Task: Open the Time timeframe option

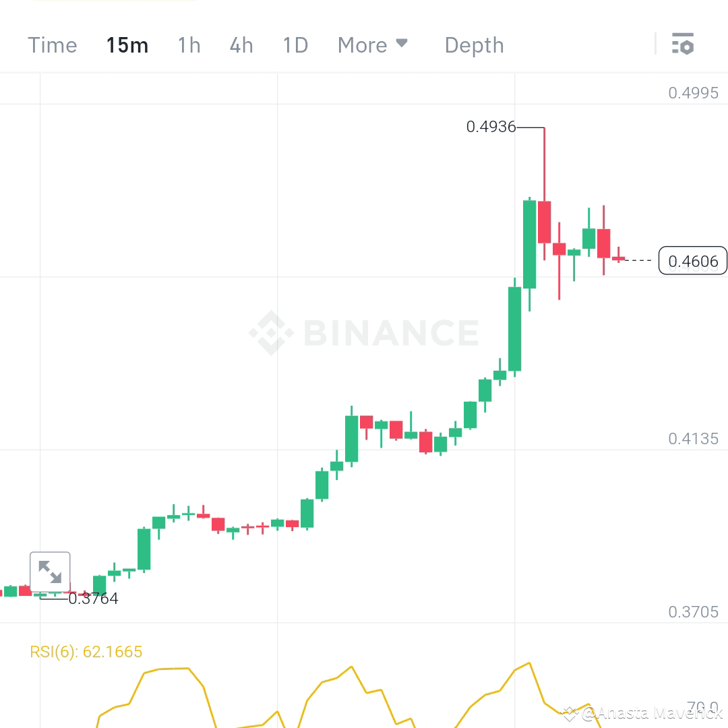Action: tap(52, 45)
